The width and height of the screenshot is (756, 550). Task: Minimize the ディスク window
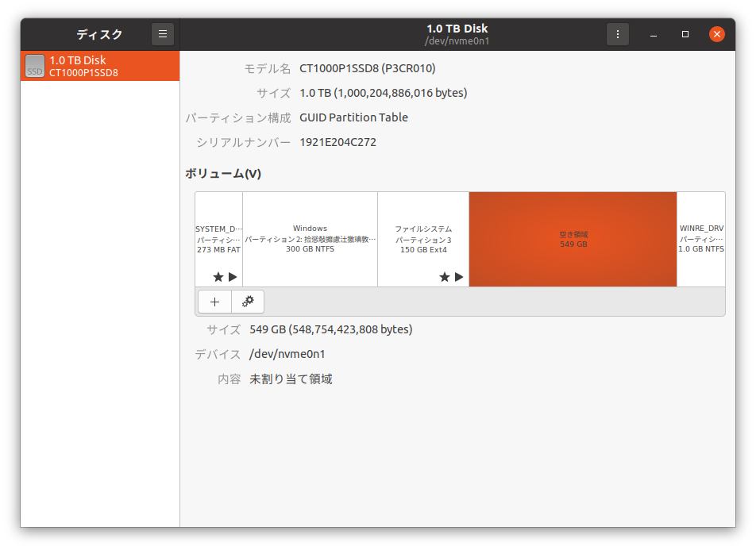coord(653,34)
